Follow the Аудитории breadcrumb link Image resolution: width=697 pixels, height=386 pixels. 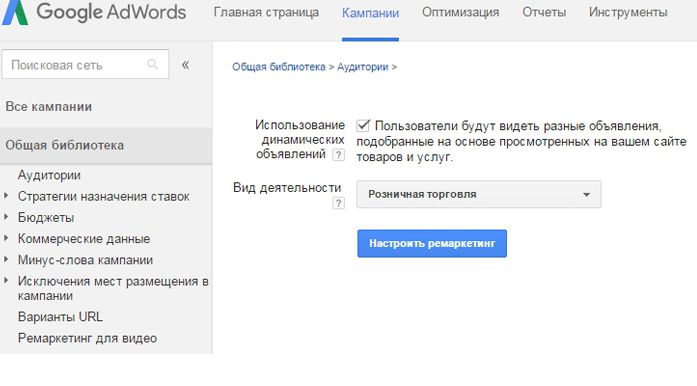pyautogui.click(x=363, y=67)
